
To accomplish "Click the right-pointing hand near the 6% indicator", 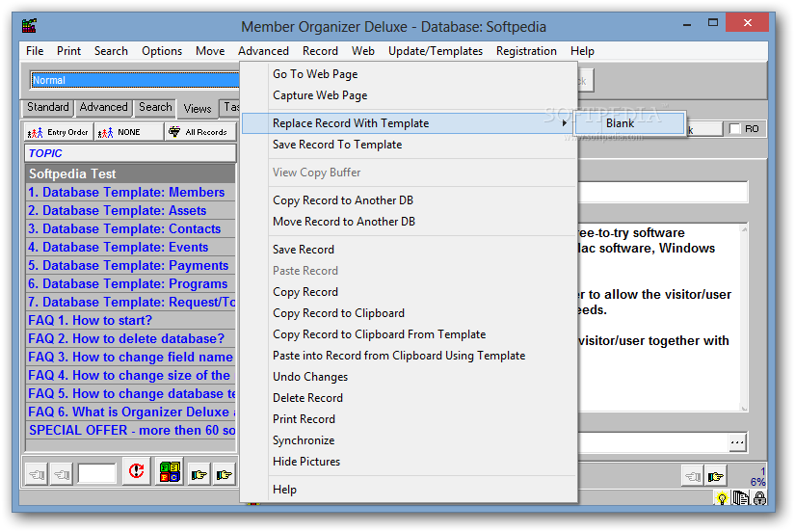I will point(715,476).
